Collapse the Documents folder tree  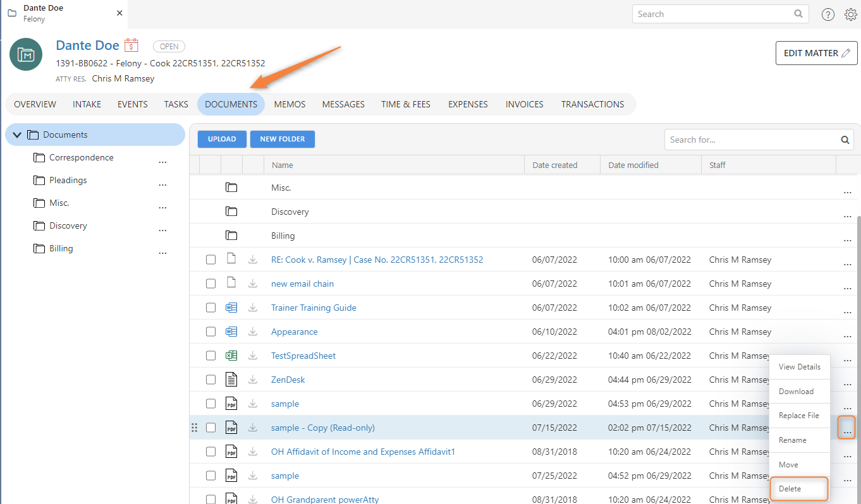[16, 134]
